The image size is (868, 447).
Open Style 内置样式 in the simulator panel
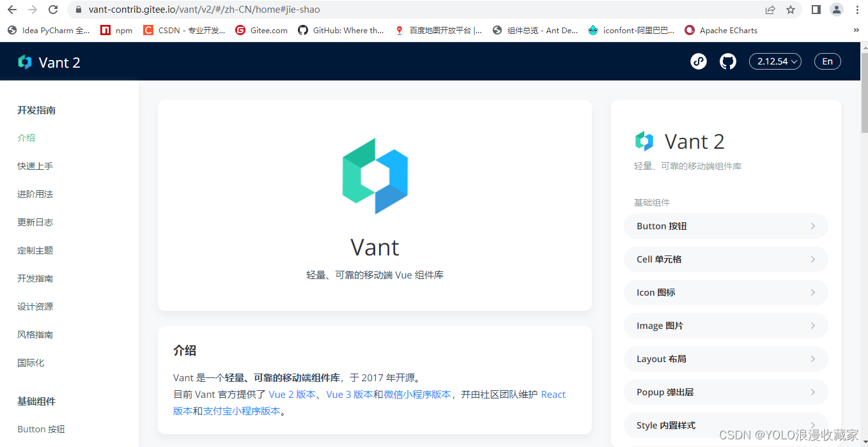pos(725,425)
